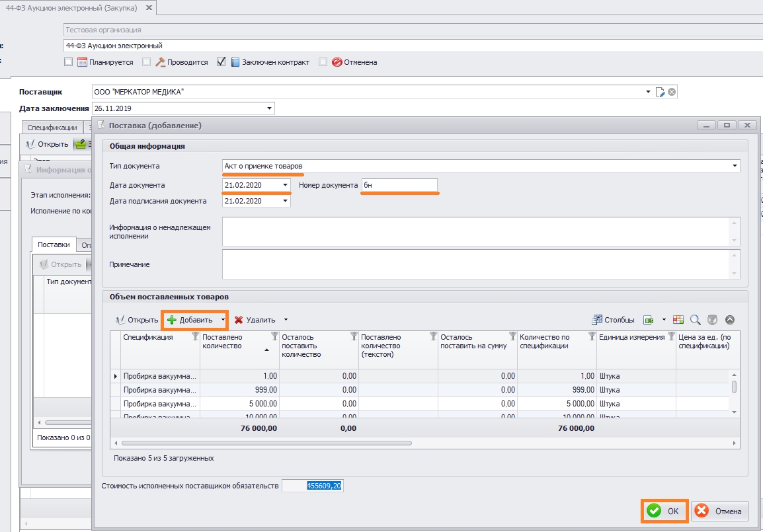This screenshot has height=532, width=763.
Task: Uncheck the Заключен контракт checkbox
Action: (221, 61)
